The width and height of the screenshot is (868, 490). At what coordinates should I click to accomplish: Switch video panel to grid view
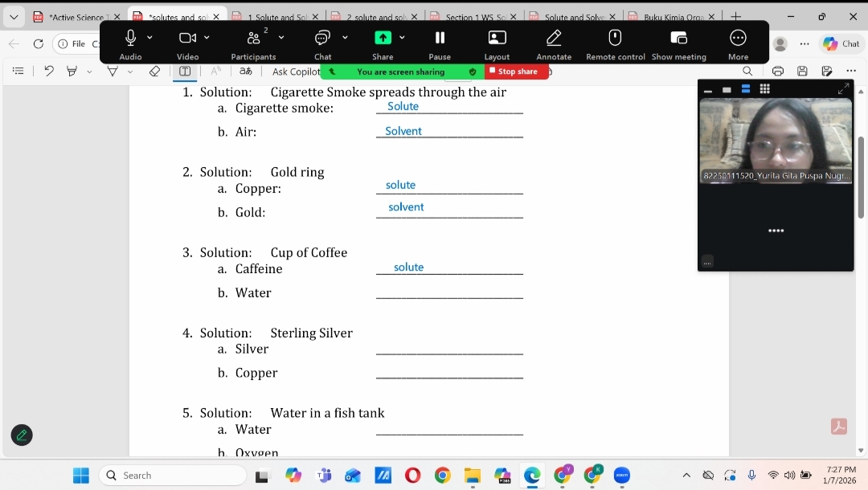point(764,89)
